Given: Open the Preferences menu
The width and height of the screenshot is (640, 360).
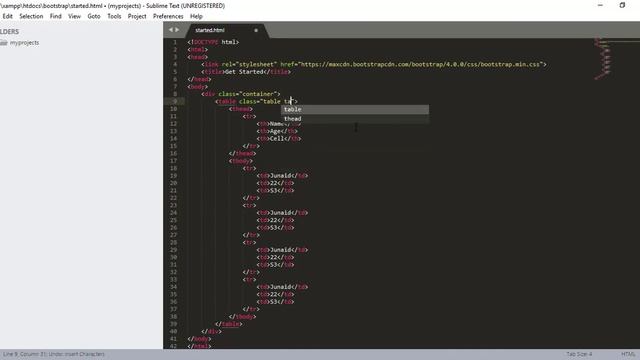Looking at the screenshot, I should pyautogui.click(x=168, y=16).
